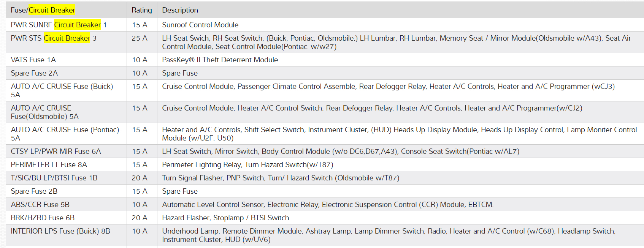The height and width of the screenshot is (248, 644).
Task: Click PassKey II Theft Deterrent Module text
Action: pyautogui.click(x=220, y=60)
